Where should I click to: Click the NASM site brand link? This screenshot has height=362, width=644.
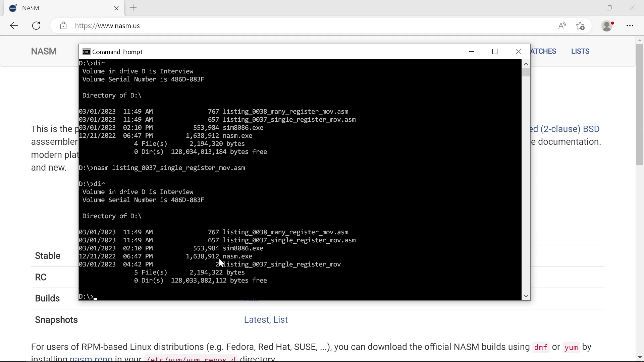44,51
